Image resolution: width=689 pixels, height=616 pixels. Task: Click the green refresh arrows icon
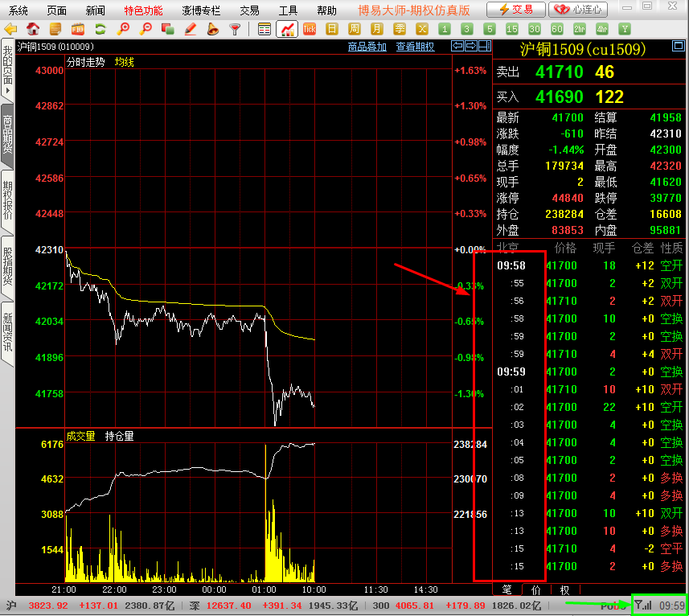click(100, 29)
